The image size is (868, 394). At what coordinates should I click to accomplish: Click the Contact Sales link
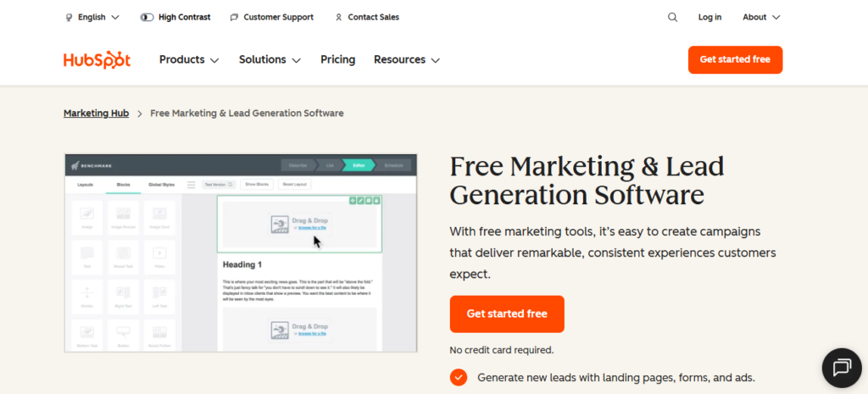[x=367, y=17]
